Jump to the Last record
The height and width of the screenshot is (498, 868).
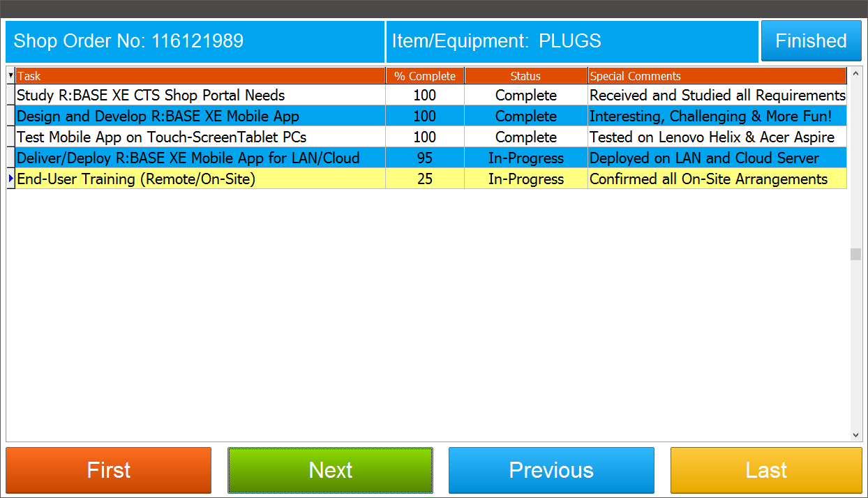(x=766, y=470)
